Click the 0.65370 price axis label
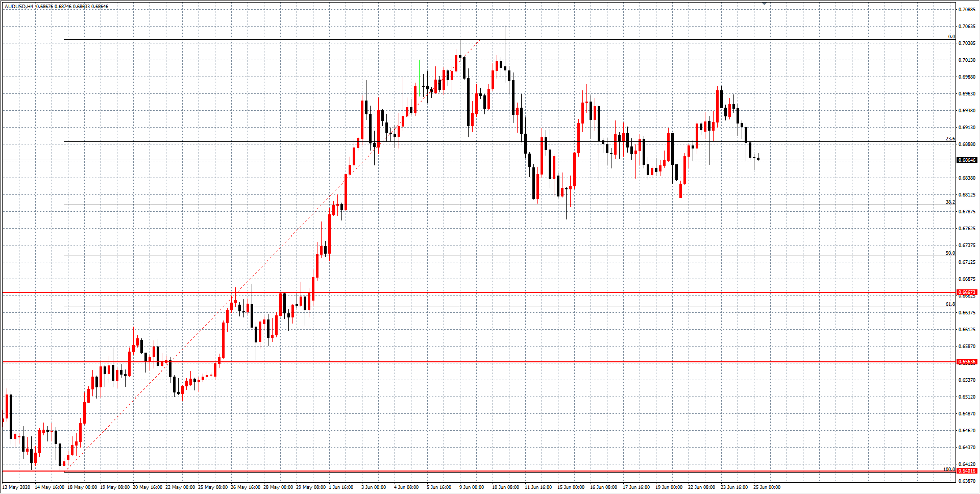This screenshot has height=494, width=980. [x=967, y=380]
